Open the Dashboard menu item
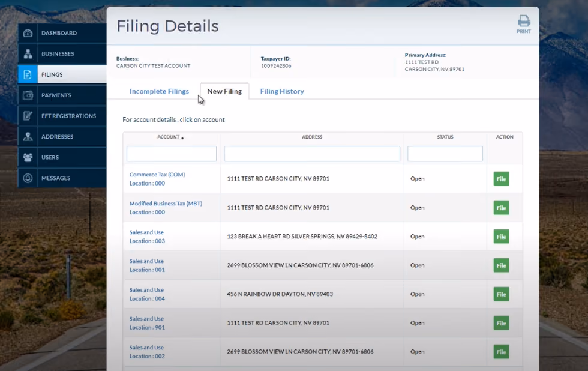 (62, 33)
